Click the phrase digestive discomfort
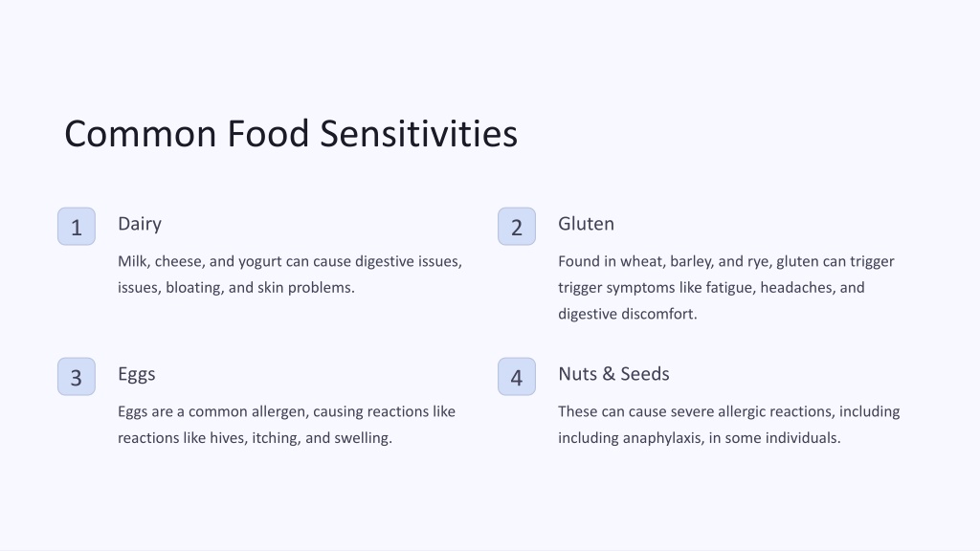 tap(627, 314)
